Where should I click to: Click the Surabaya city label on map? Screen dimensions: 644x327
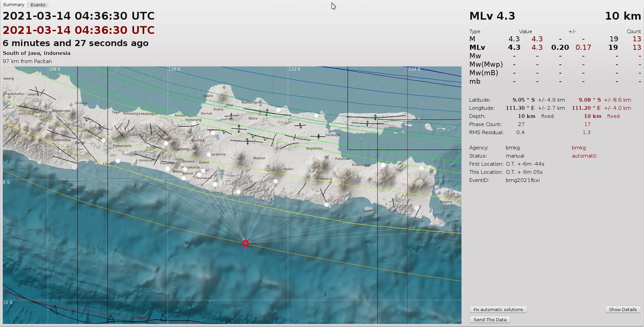[333, 136]
